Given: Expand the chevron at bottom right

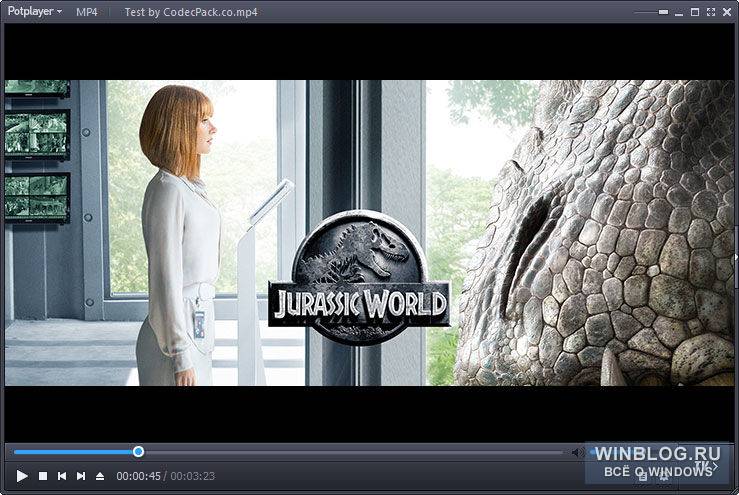Looking at the screenshot, I should click(715, 466).
